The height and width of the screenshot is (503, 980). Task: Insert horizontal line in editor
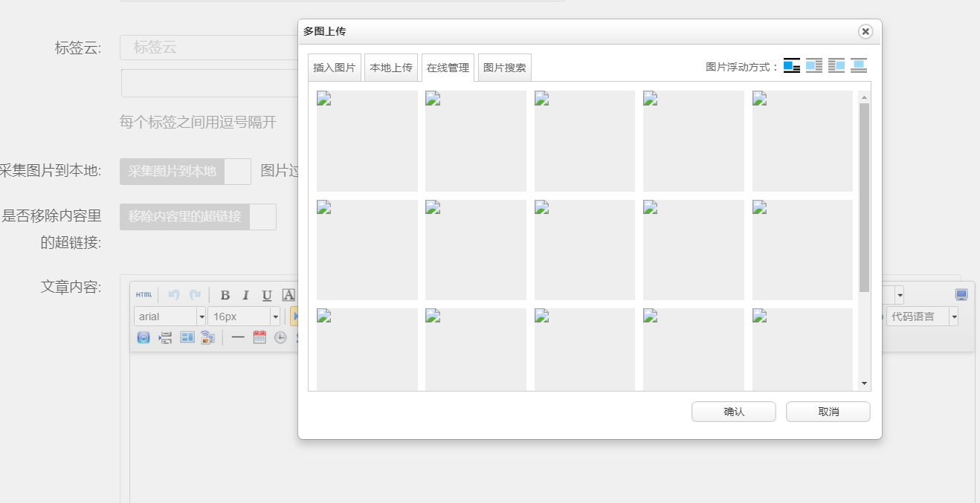pyautogui.click(x=238, y=337)
